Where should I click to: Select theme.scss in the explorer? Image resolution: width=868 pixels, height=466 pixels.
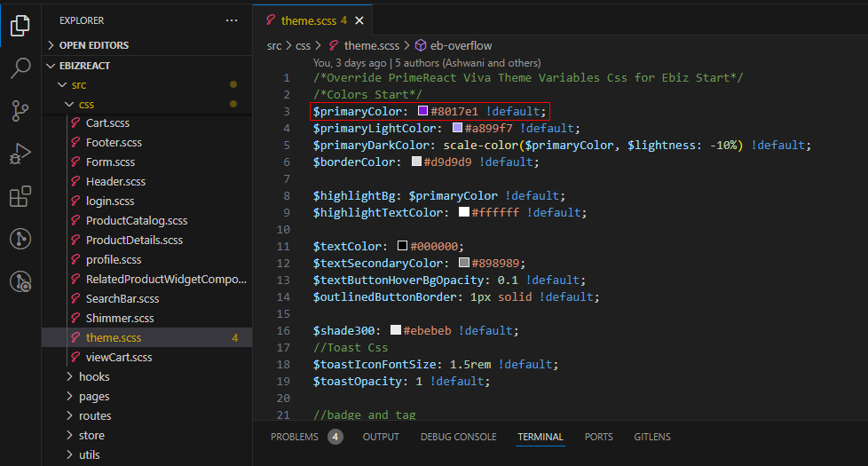click(x=147, y=337)
